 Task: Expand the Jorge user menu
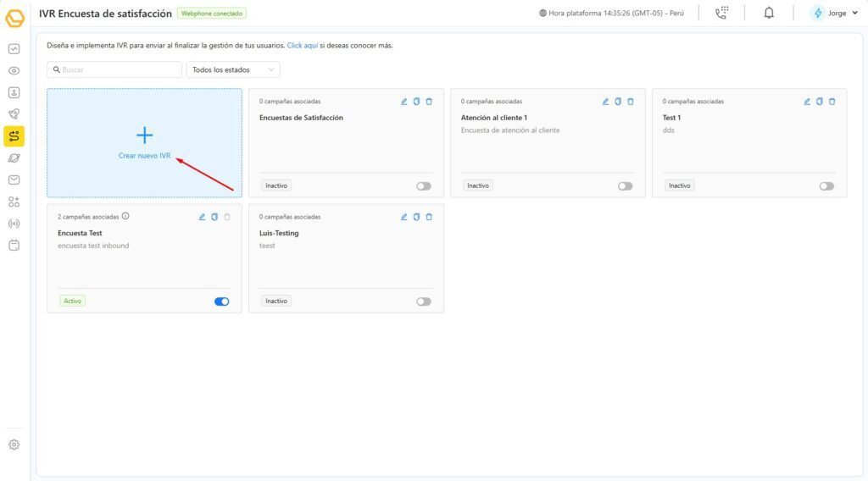[831, 13]
